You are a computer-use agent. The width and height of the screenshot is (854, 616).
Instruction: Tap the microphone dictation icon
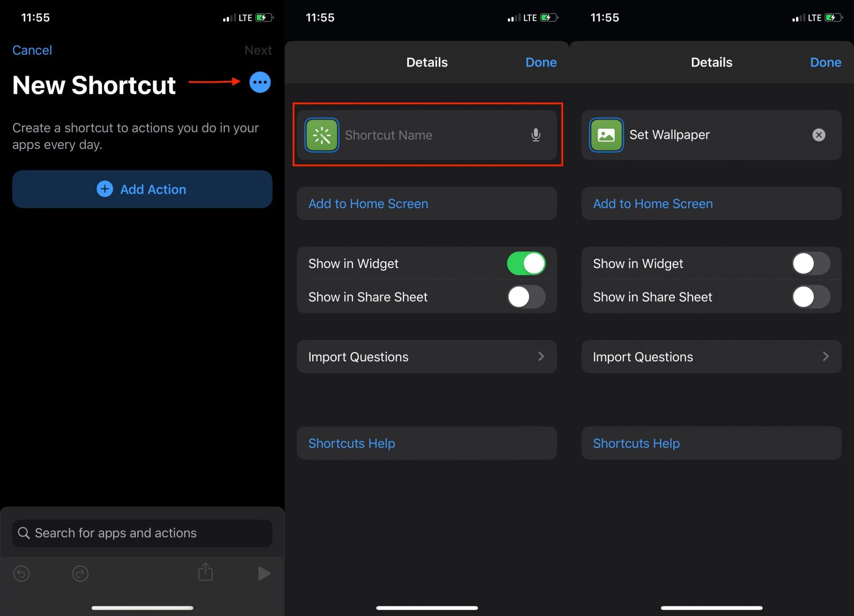pyautogui.click(x=535, y=135)
